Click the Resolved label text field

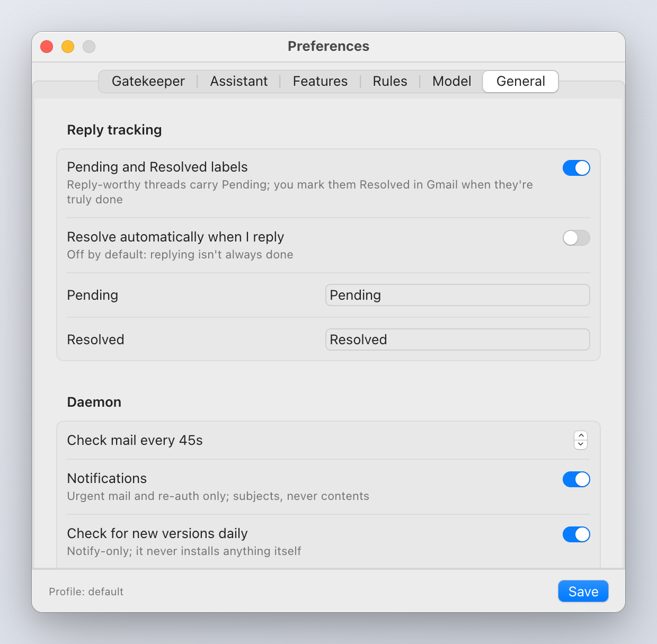coord(458,339)
